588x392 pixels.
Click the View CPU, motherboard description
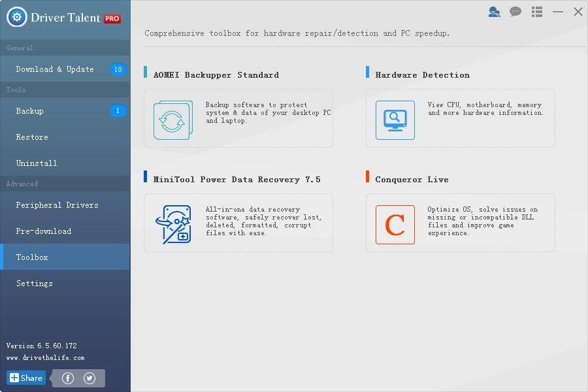(x=485, y=109)
